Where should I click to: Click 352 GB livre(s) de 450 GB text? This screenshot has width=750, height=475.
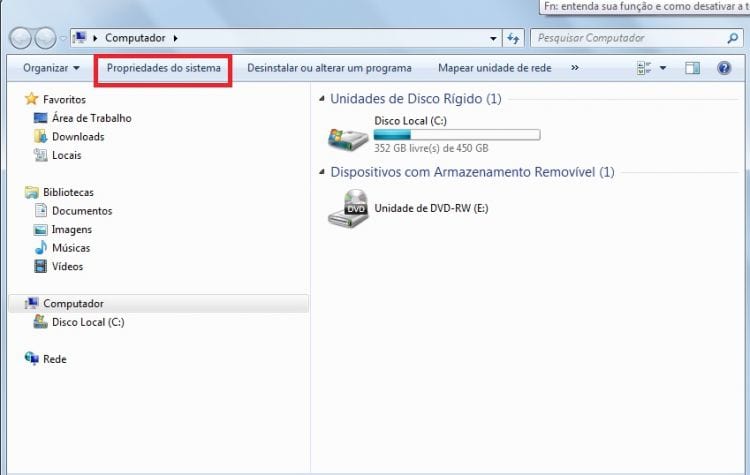[431, 148]
